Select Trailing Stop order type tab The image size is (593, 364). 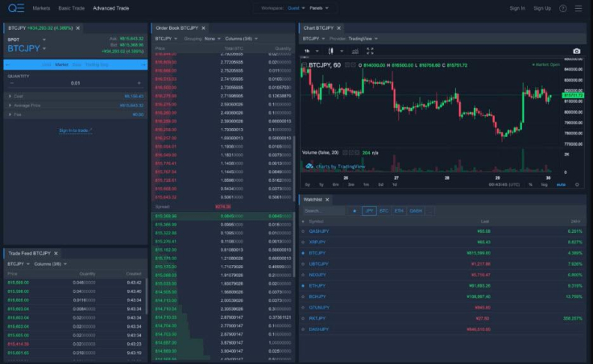coord(97,64)
